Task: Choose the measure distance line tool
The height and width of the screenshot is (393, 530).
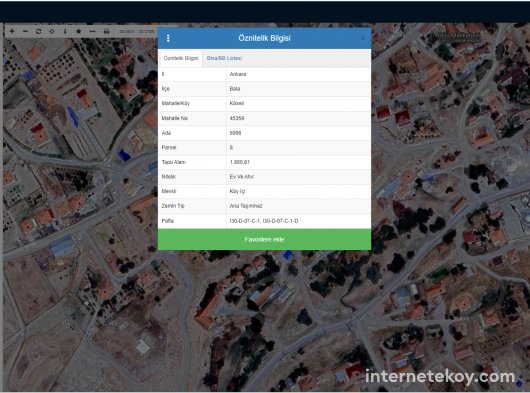Action: pos(92,31)
